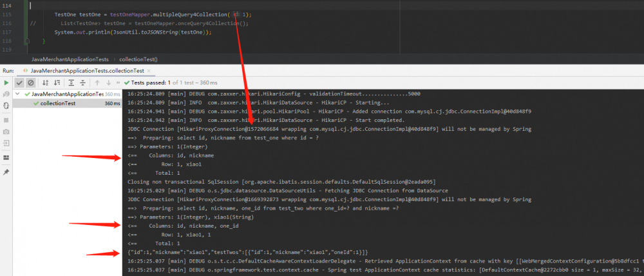Image resolution: width=644 pixels, height=276 pixels.
Task: Click commented onceQuery4Collection code line
Action: click(155, 23)
